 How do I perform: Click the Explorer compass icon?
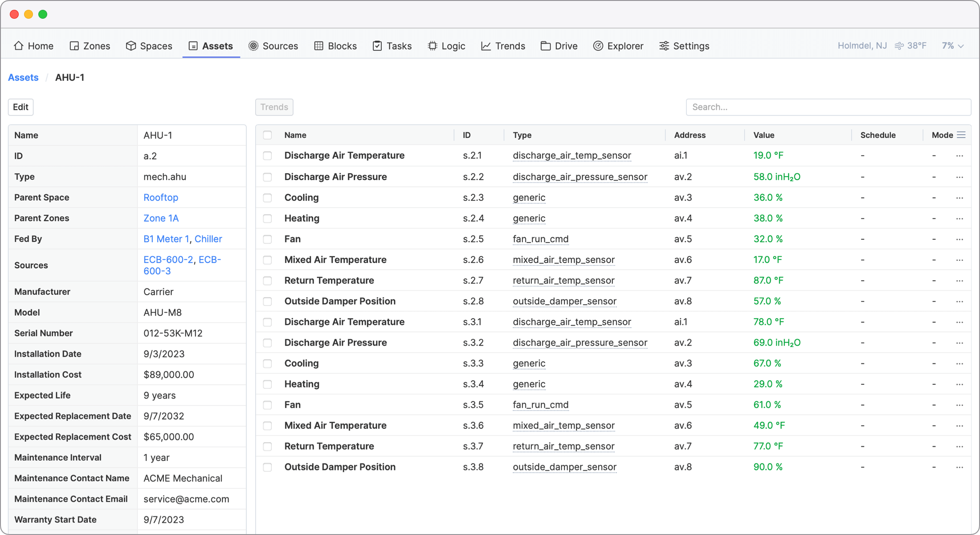(x=598, y=46)
